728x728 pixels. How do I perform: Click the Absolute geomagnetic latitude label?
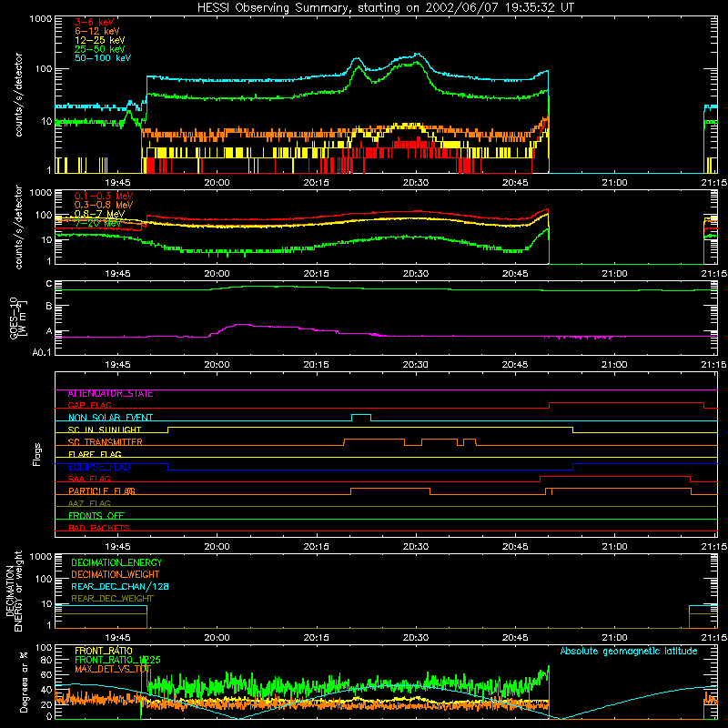tap(629, 651)
